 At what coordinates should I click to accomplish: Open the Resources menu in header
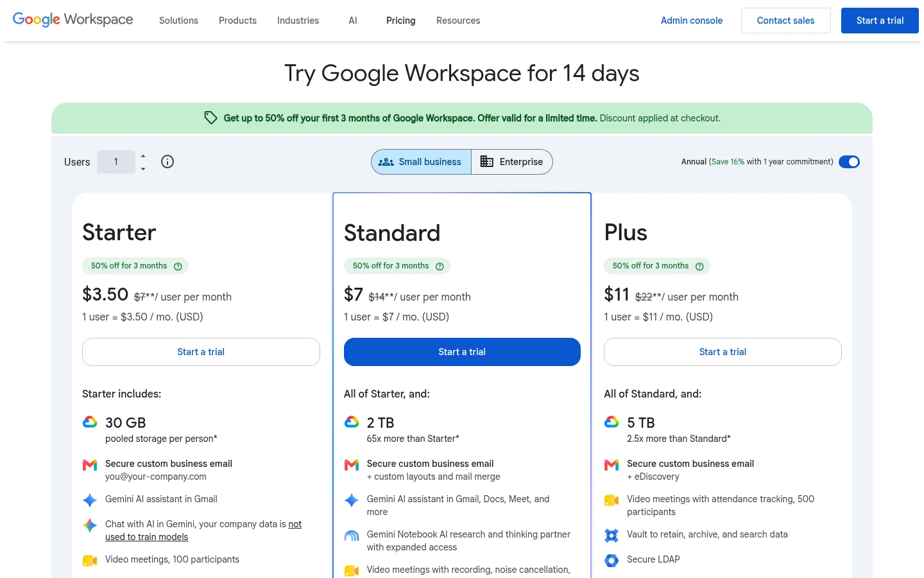pyautogui.click(x=458, y=21)
